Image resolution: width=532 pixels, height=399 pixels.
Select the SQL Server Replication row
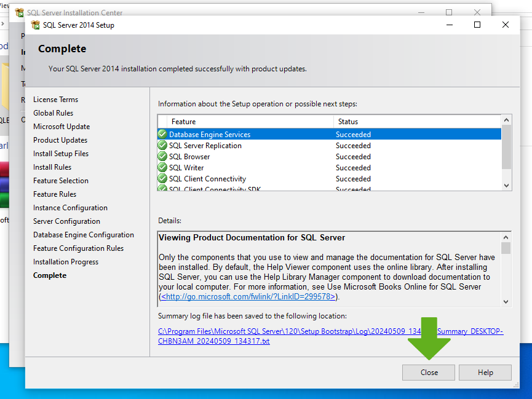point(246,146)
